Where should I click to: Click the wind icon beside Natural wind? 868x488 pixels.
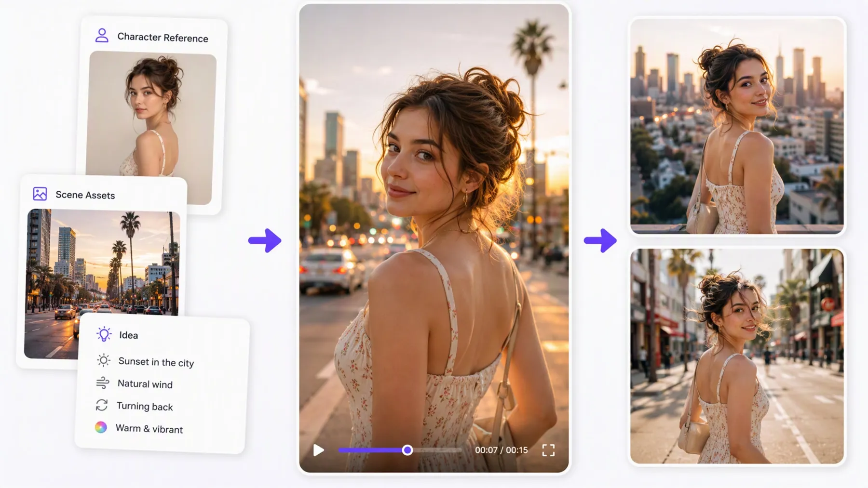pyautogui.click(x=103, y=383)
